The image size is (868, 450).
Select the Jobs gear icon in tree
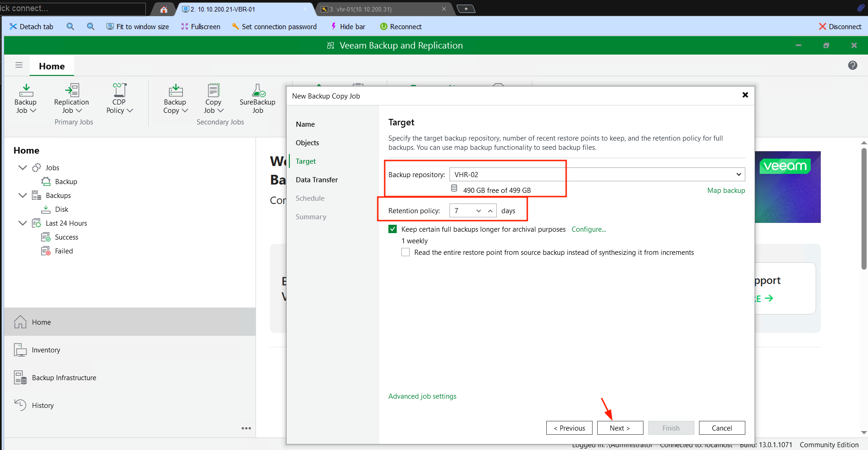37,167
